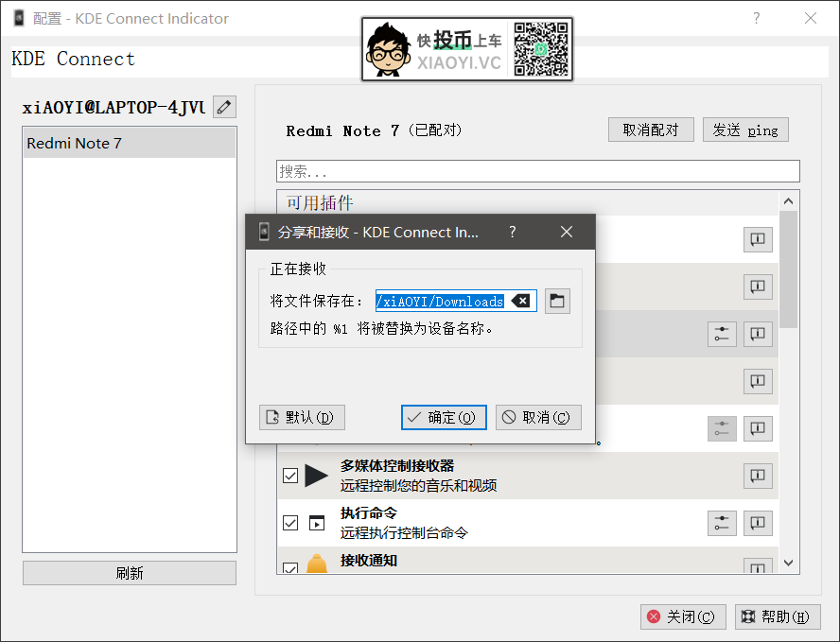The width and height of the screenshot is (840, 642).
Task: Click the info icon beside 执行命令 plugin
Action: pos(757,523)
